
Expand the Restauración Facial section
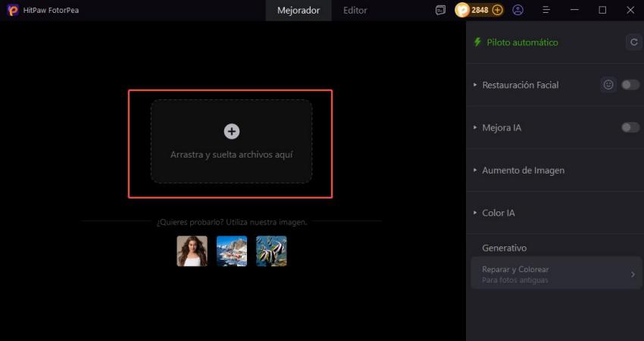coord(520,85)
